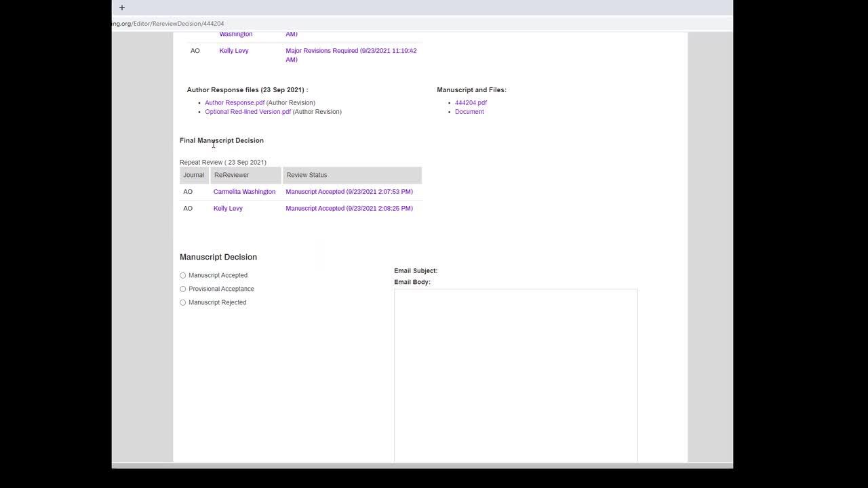Screen dimensions: 868x488
Task: Open a new browser tab with plus icon
Action: click(x=122, y=7)
